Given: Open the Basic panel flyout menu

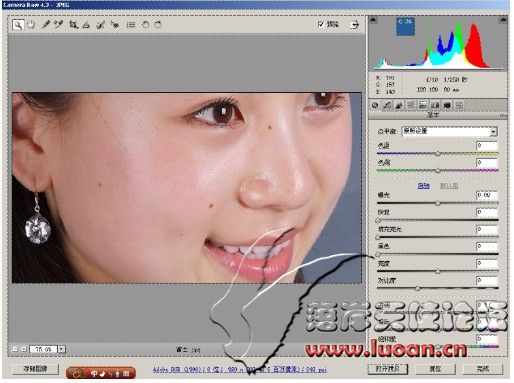Looking at the screenshot, I should coord(503,115).
